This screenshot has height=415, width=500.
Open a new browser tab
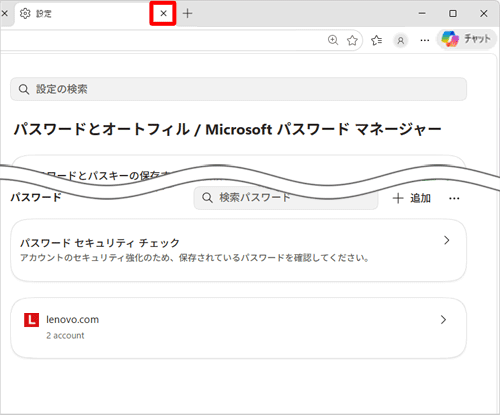pos(188,13)
